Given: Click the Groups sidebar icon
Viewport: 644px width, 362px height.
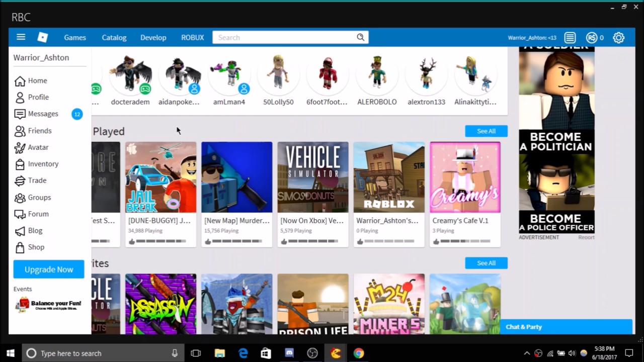Looking at the screenshot, I should coord(20,198).
